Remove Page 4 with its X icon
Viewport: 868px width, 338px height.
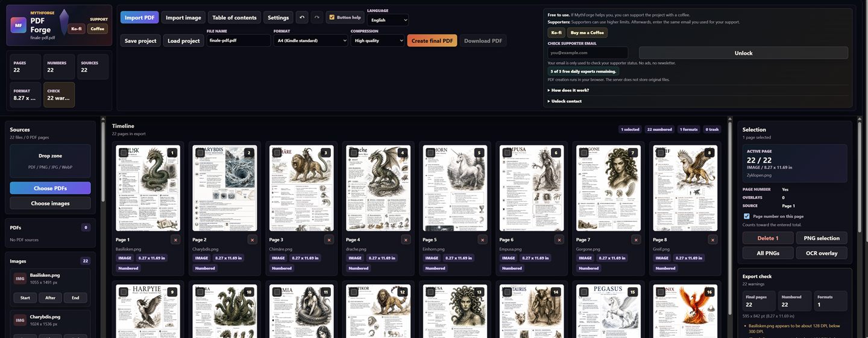[x=406, y=240]
